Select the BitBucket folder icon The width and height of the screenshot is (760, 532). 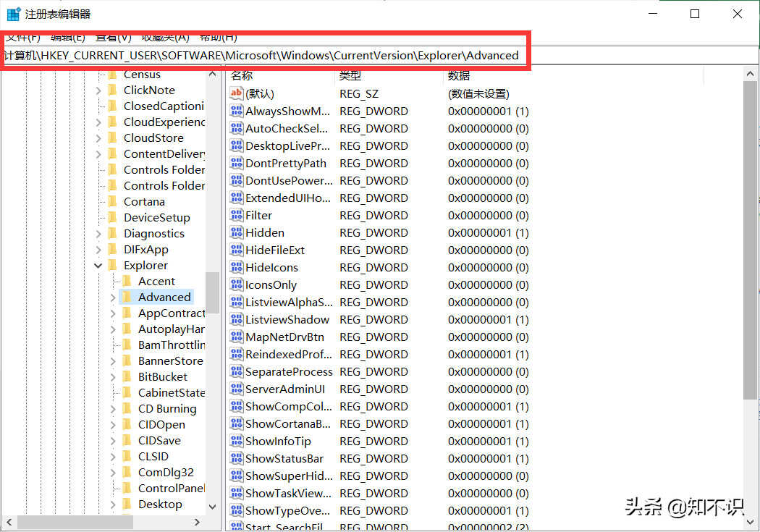coord(127,376)
